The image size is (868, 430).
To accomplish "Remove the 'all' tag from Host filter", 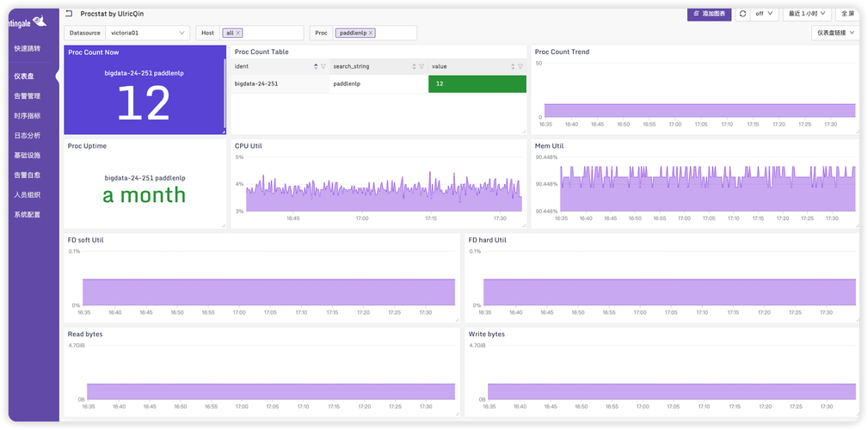I will (238, 34).
